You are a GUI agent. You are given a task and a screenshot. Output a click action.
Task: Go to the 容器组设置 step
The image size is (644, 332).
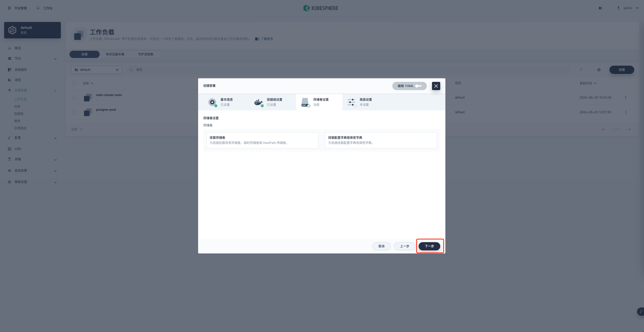[273, 102]
